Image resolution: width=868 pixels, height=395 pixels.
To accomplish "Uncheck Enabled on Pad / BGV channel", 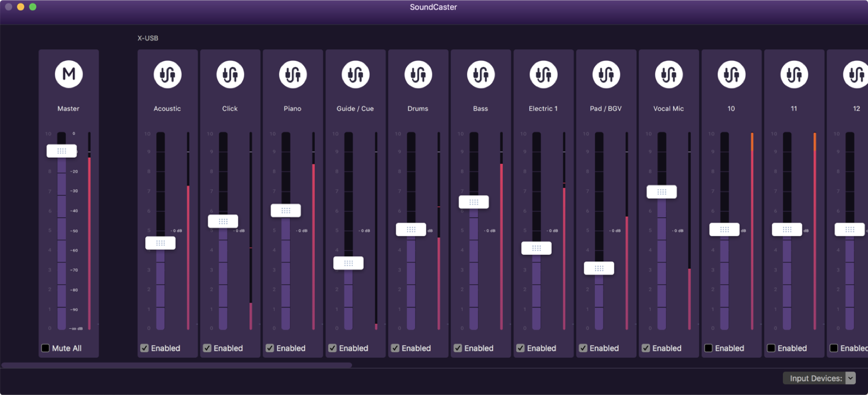I will coord(583,348).
